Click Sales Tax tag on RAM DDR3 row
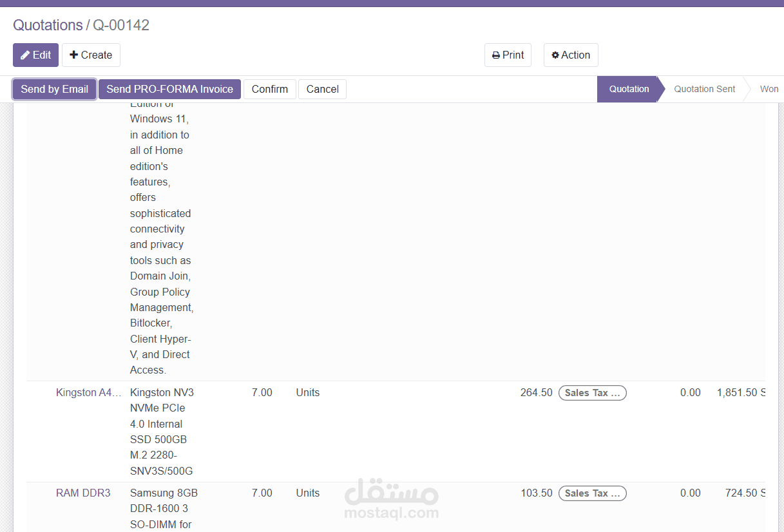 tap(592, 493)
